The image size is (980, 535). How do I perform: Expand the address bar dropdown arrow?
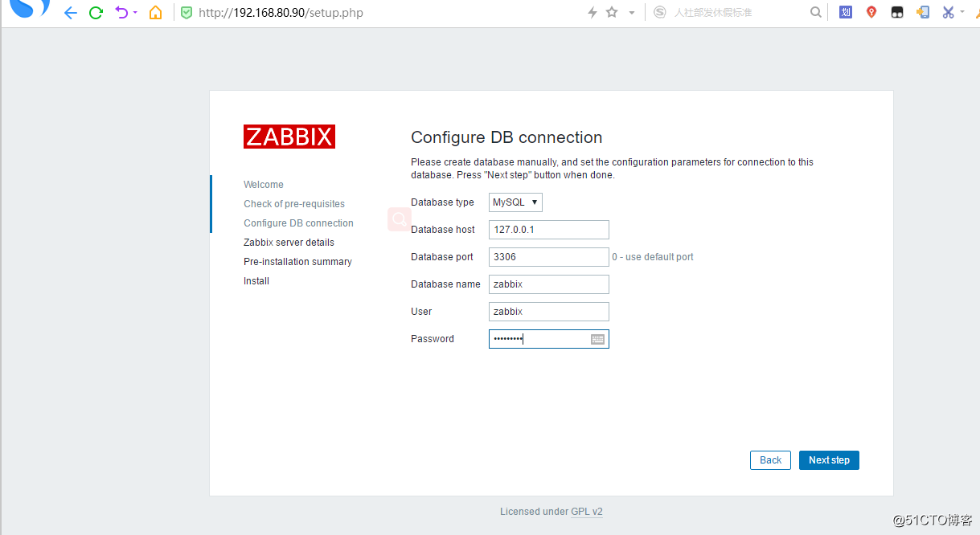click(631, 13)
